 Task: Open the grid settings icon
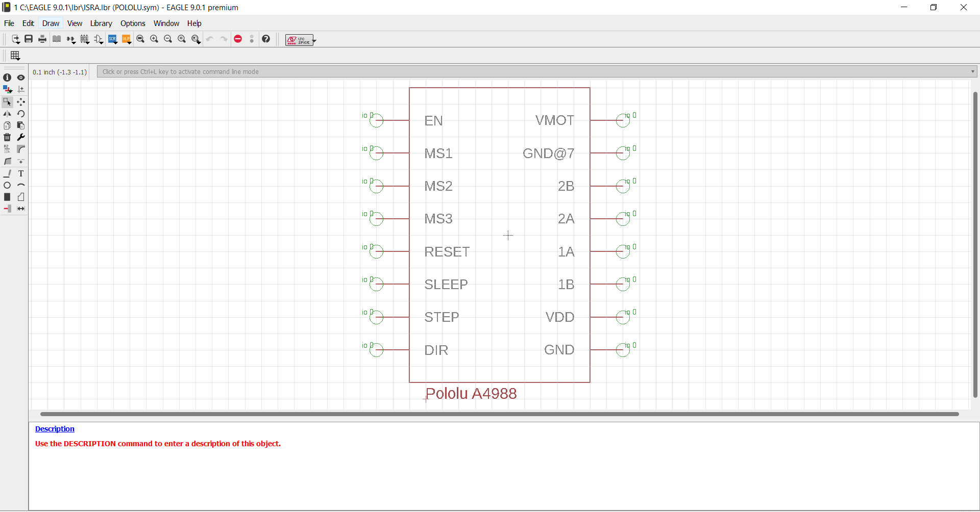point(15,56)
